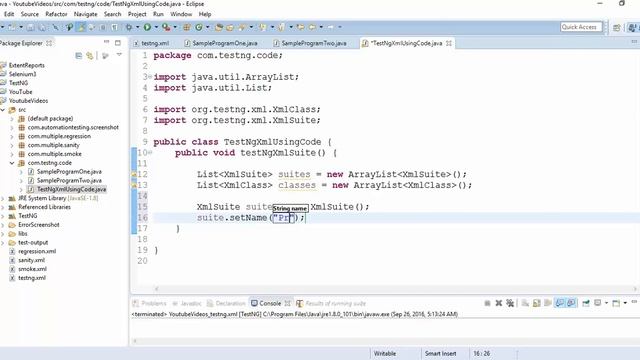640x360 pixels.
Task: Click the editor horizontal scrollbar
Action: 396,289
